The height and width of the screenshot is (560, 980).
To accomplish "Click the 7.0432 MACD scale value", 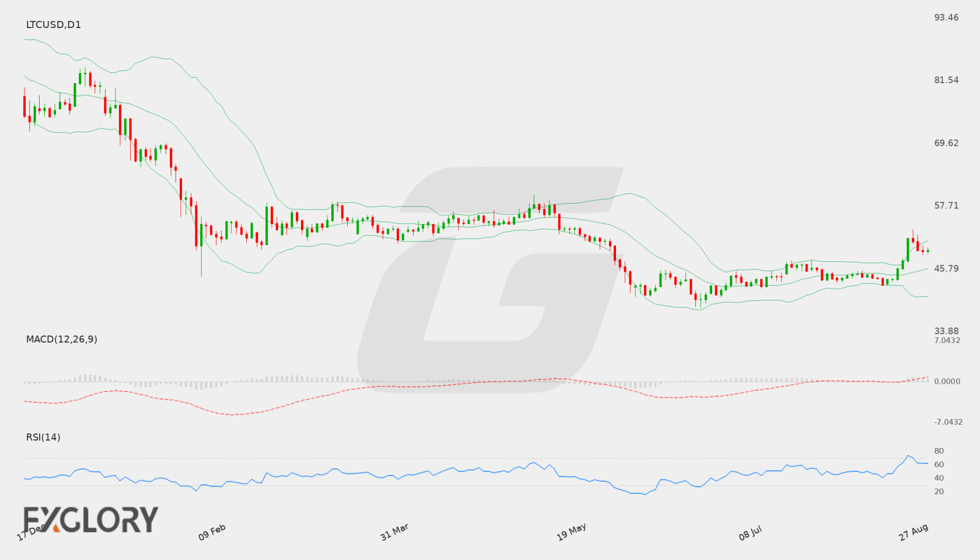I will pyautogui.click(x=947, y=340).
